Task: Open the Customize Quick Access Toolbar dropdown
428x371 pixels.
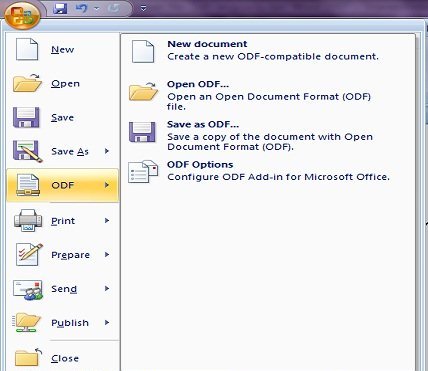Action: tap(143, 8)
